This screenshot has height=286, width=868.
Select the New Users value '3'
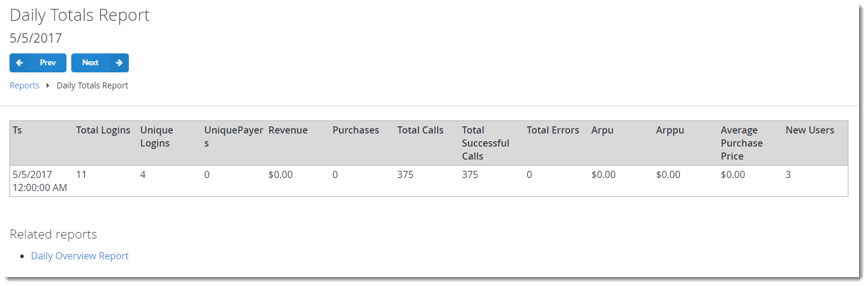click(788, 174)
